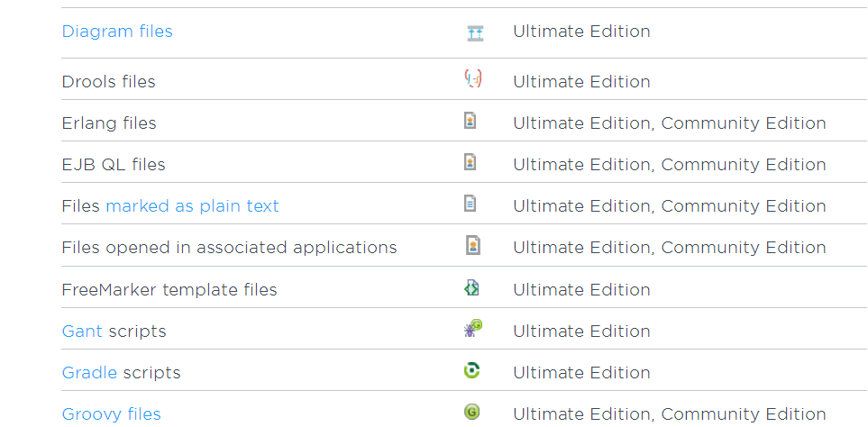Click the FreeMarker template files icon
Viewport: 868px width, 427px height.
[471, 287]
